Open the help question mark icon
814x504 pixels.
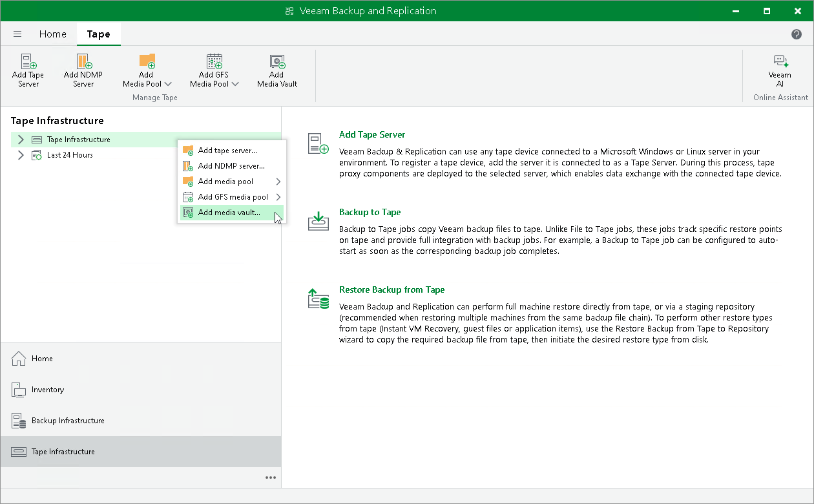[797, 34]
